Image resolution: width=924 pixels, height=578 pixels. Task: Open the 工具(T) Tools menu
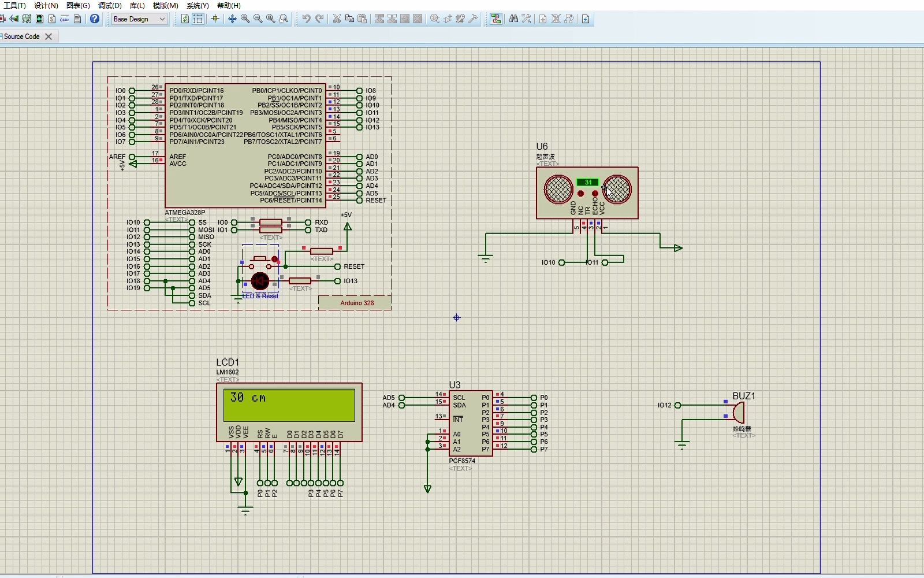point(14,5)
